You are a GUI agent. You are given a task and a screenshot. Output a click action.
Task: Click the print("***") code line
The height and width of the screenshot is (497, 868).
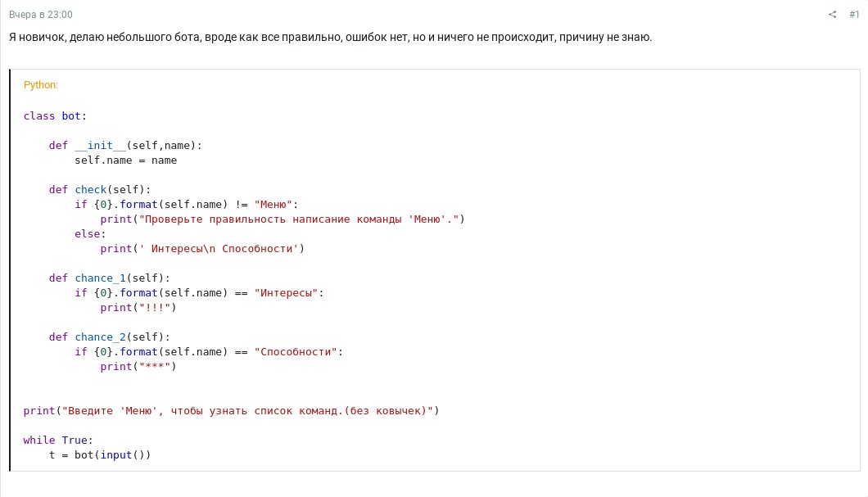coord(138,366)
